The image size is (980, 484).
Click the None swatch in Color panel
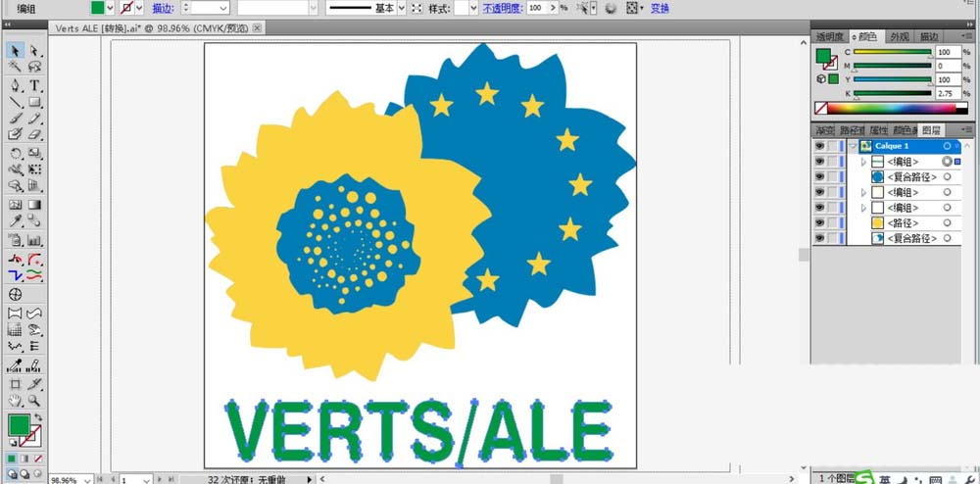pyautogui.click(x=820, y=108)
